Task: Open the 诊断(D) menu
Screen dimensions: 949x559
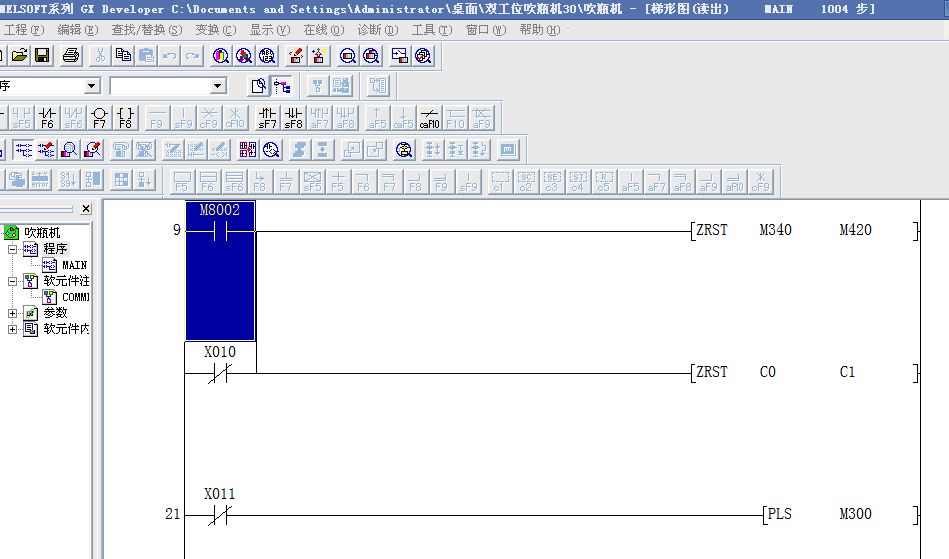Action: click(x=377, y=30)
